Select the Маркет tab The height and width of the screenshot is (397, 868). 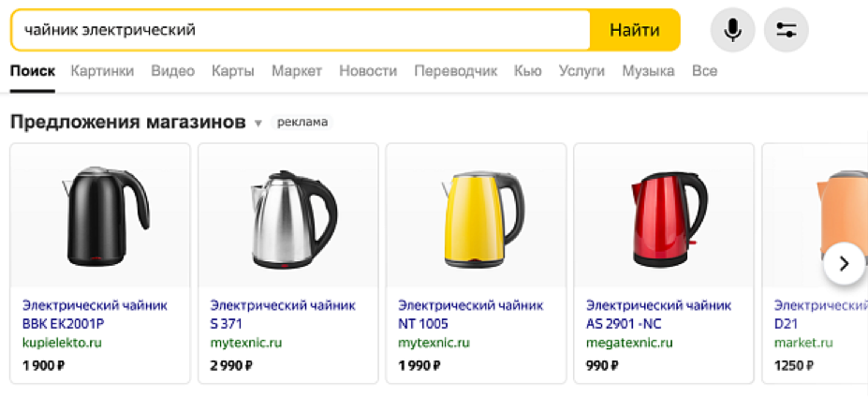pos(297,71)
